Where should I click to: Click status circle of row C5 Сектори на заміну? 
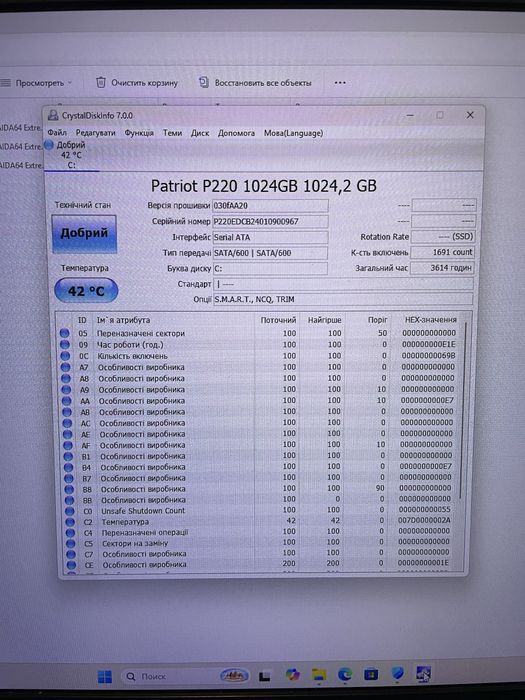click(x=71, y=544)
